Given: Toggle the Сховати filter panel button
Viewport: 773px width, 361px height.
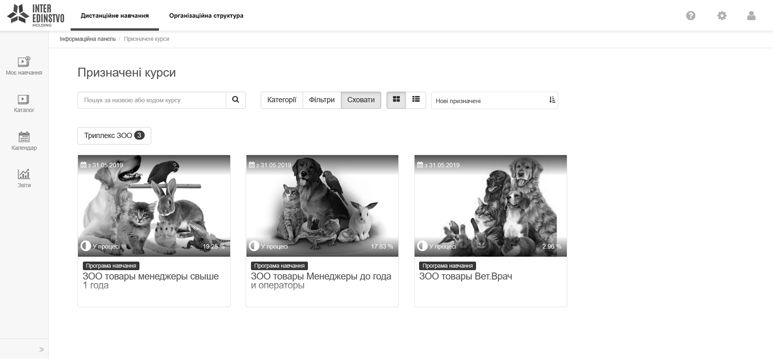Looking at the screenshot, I should pos(361,100).
